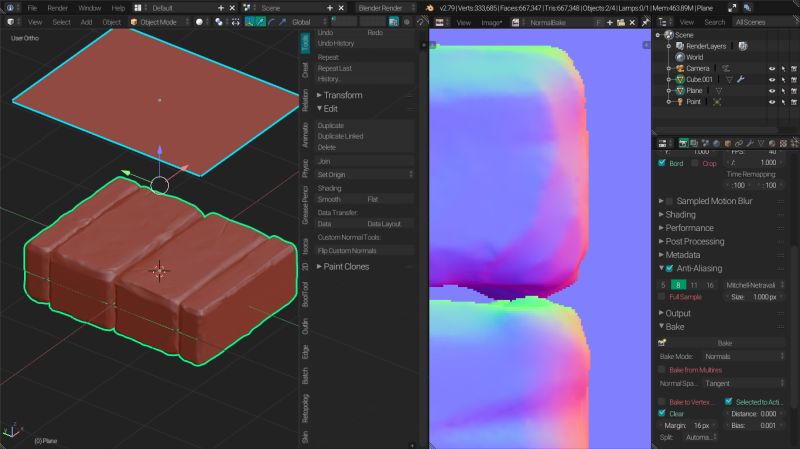Open the Outliner editor type icon
The width and height of the screenshot is (800, 449).
pos(662,22)
